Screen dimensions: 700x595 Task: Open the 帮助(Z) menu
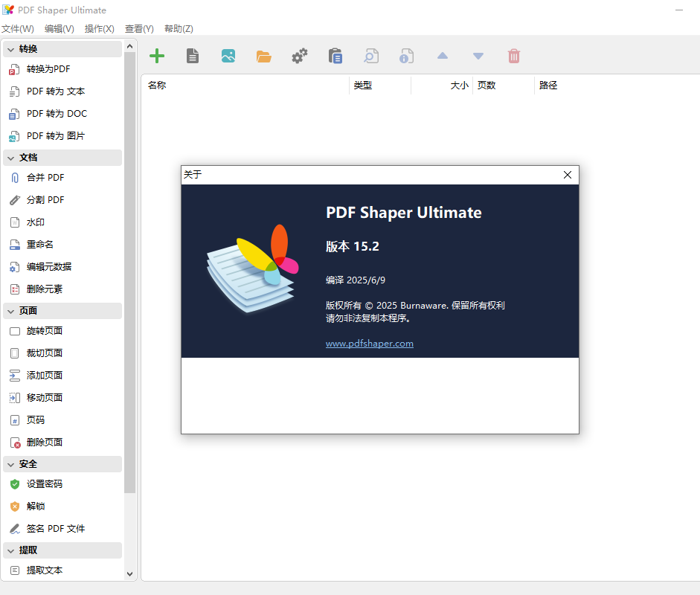pyautogui.click(x=179, y=28)
